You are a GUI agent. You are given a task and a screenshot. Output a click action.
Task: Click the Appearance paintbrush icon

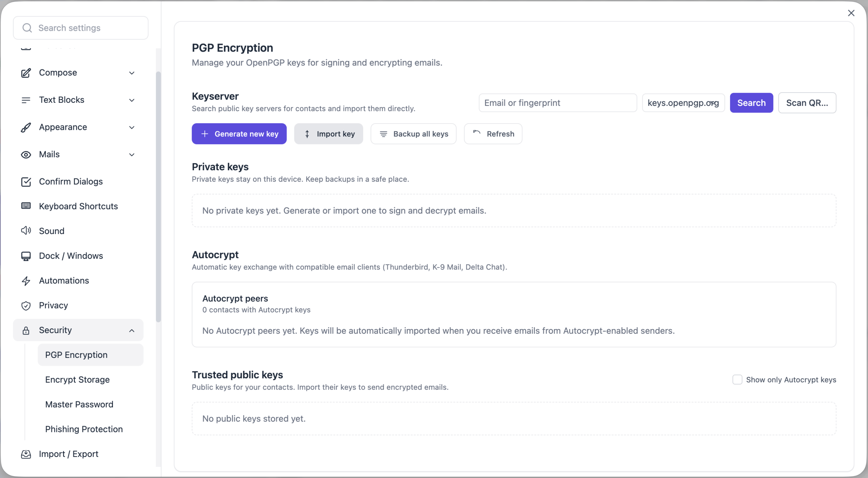pyautogui.click(x=26, y=127)
